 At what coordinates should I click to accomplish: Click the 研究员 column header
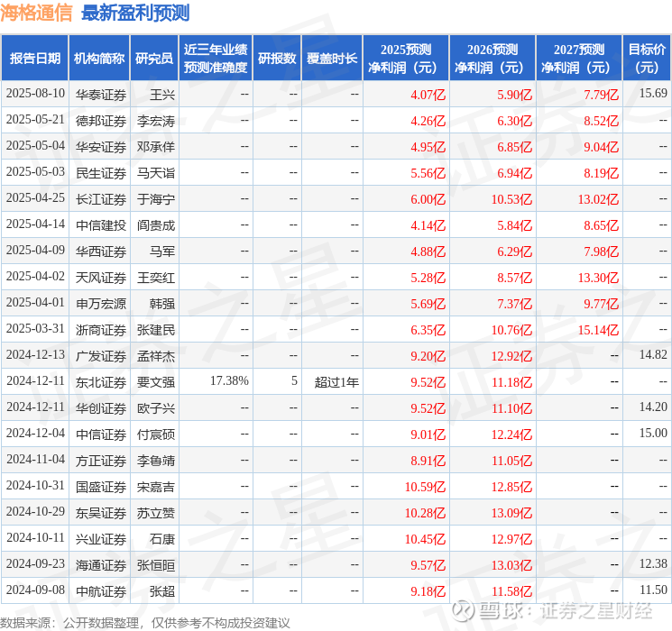pos(154,59)
